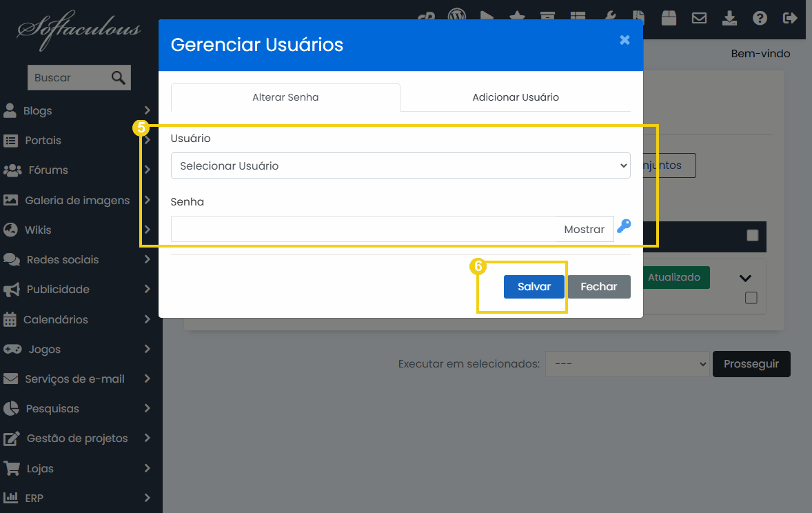Image resolution: width=812 pixels, height=513 pixels.
Task: Click the download icon in the top toolbar
Action: click(x=729, y=18)
